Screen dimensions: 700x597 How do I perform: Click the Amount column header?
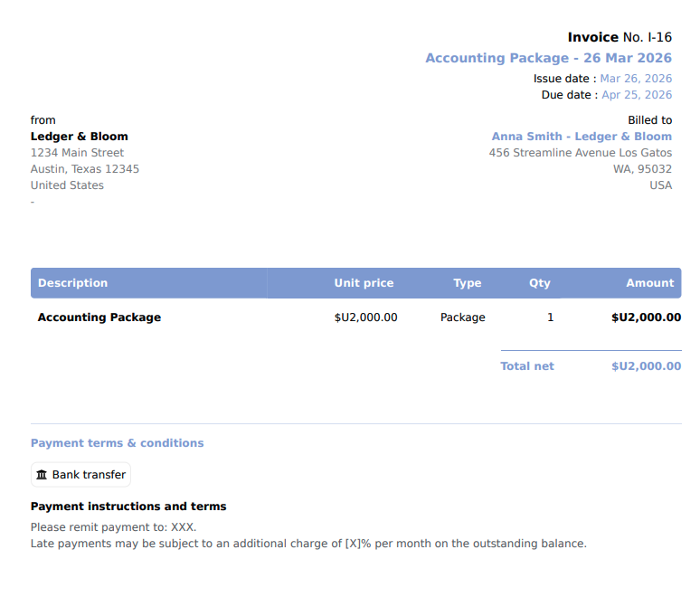click(650, 282)
